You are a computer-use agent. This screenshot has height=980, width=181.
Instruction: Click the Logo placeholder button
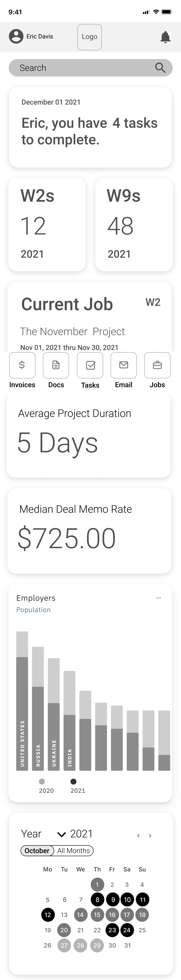pyautogui.click(x=90, y=37)
